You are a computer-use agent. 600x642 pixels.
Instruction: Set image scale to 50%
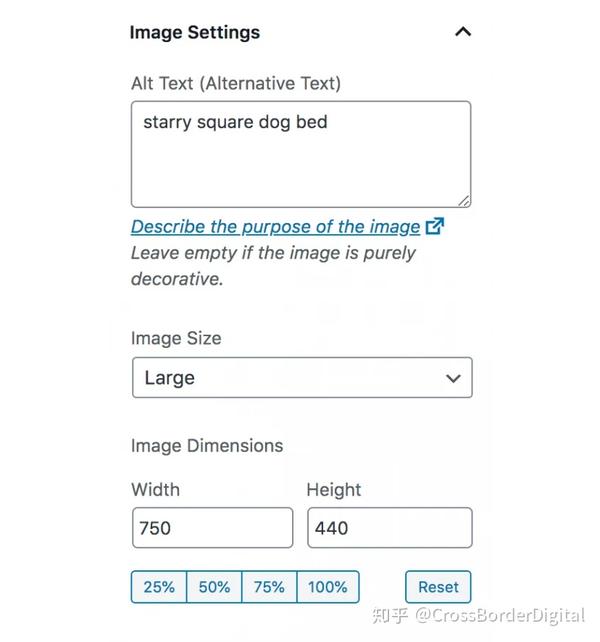[214, 587]
